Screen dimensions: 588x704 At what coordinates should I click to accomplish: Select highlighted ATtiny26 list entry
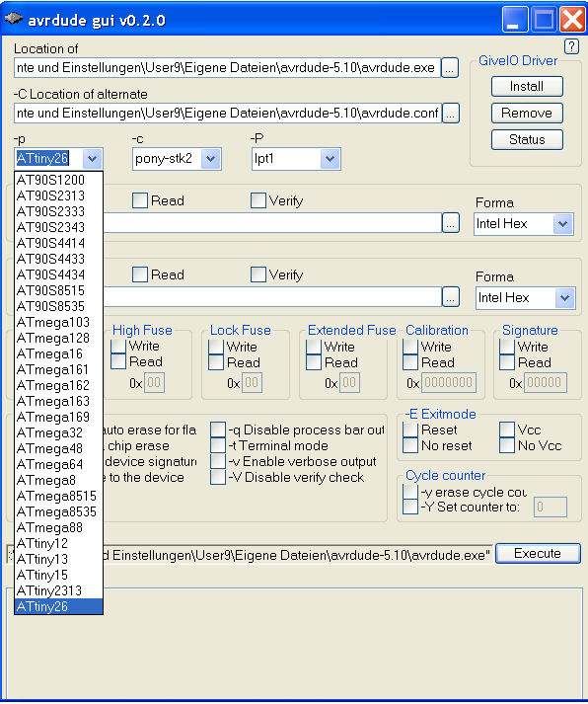tap(59, 606)
